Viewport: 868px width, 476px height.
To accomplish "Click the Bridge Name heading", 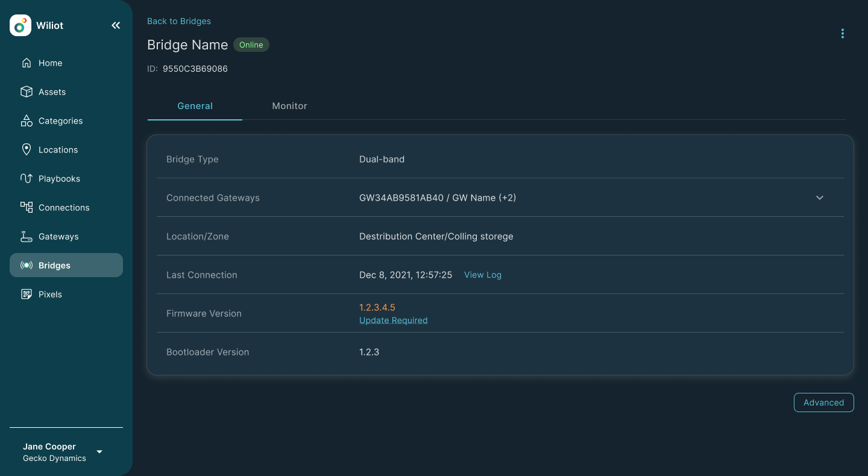I will tap(187, 45).
